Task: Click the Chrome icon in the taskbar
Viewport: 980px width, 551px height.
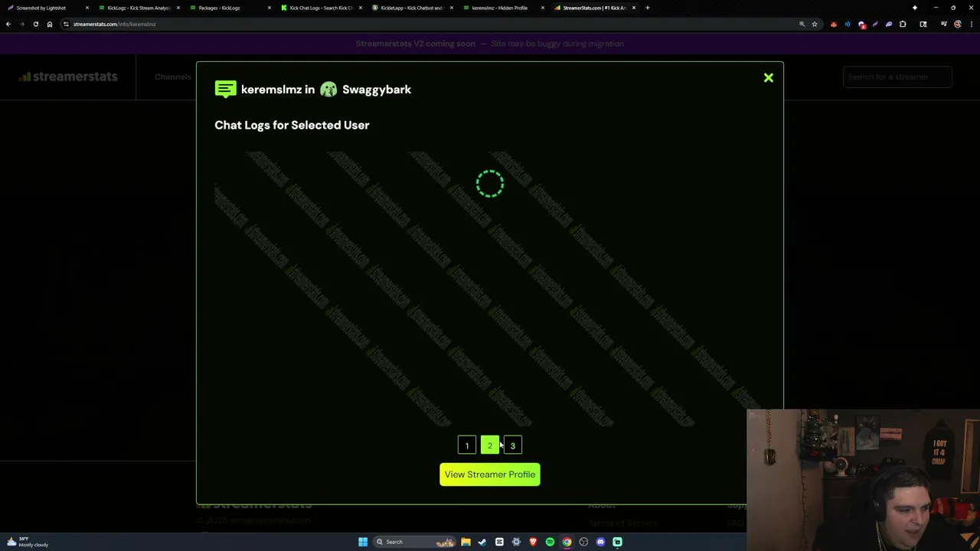Action: point(567,542)
